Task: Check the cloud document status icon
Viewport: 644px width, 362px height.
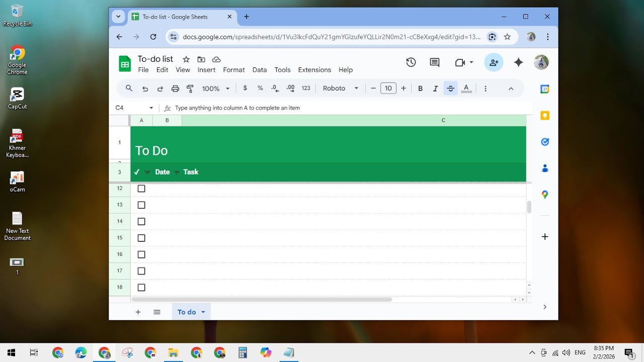Action: coord(216,59)
